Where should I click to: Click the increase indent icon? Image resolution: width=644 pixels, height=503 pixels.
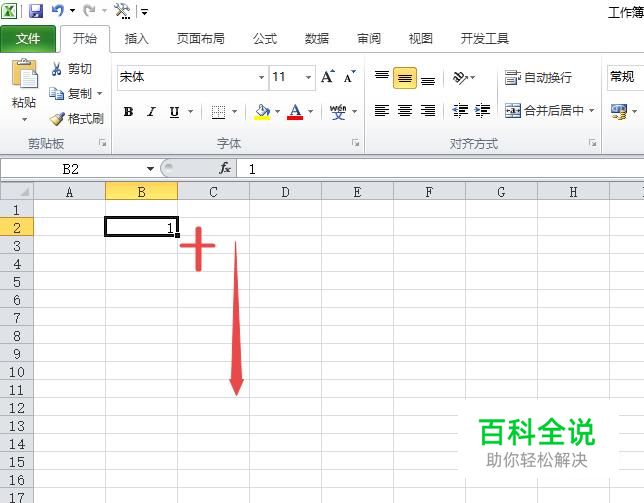click(x=482, y=110)
